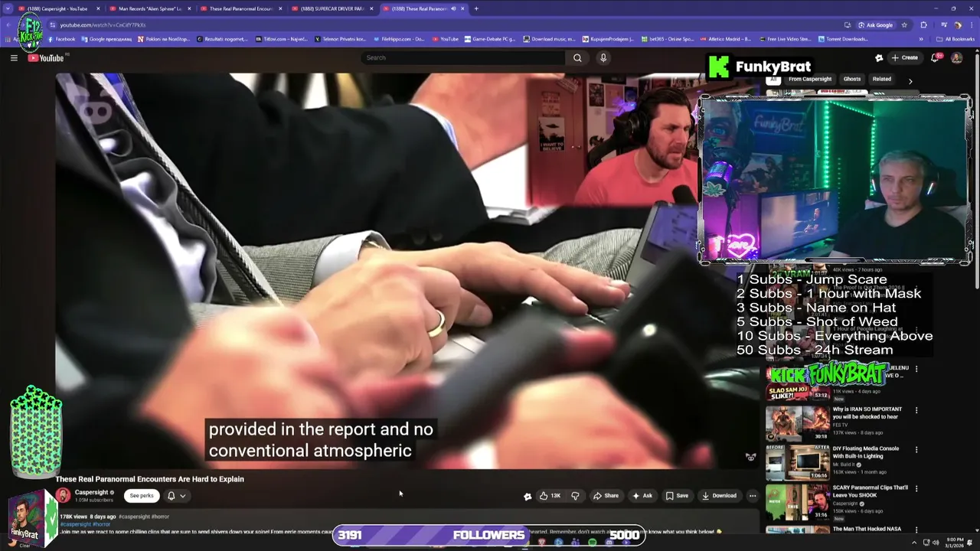Open subscription notification bell dropdown

176,496
